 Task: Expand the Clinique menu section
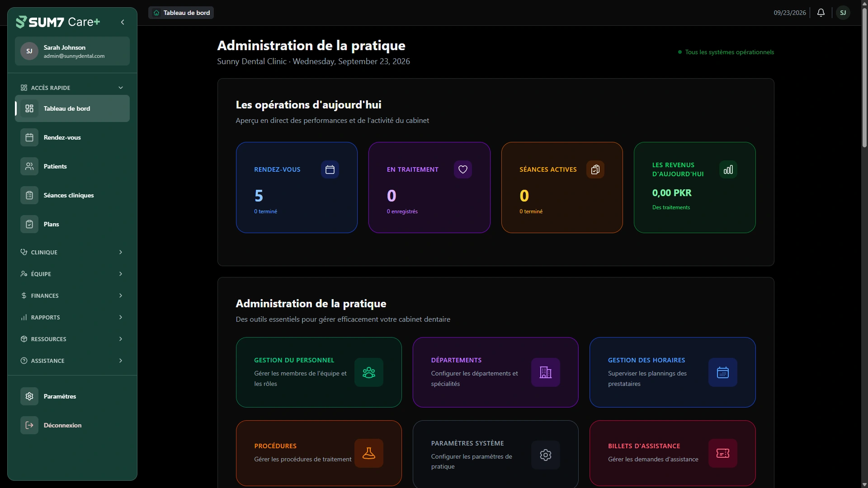[72, 252]
